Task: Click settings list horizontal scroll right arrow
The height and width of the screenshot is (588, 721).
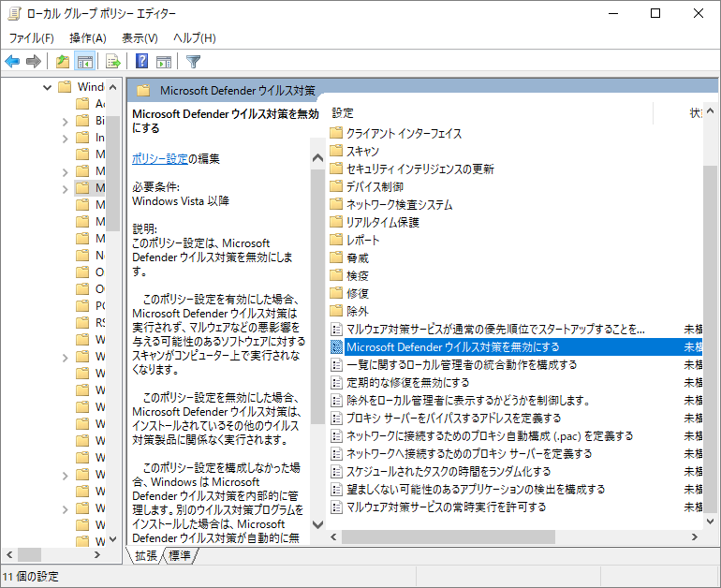Action: (695, 537)
